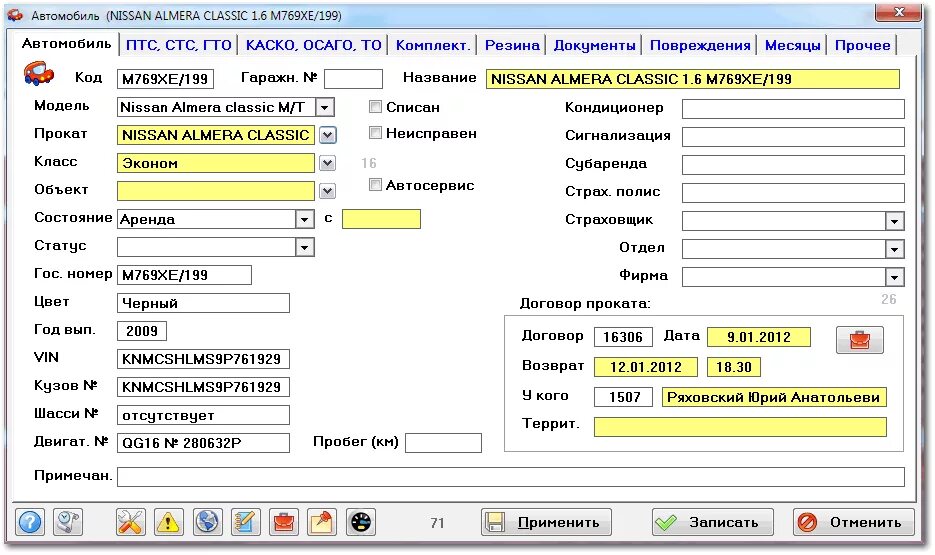Click the Шасси № field
935x555 pixels.
click(x=203, y=415)
